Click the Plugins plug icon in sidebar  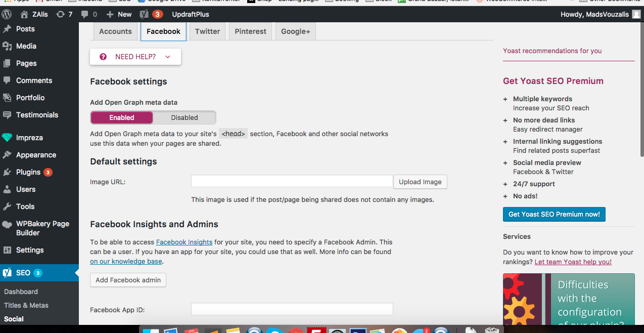[x=7, y=172]
